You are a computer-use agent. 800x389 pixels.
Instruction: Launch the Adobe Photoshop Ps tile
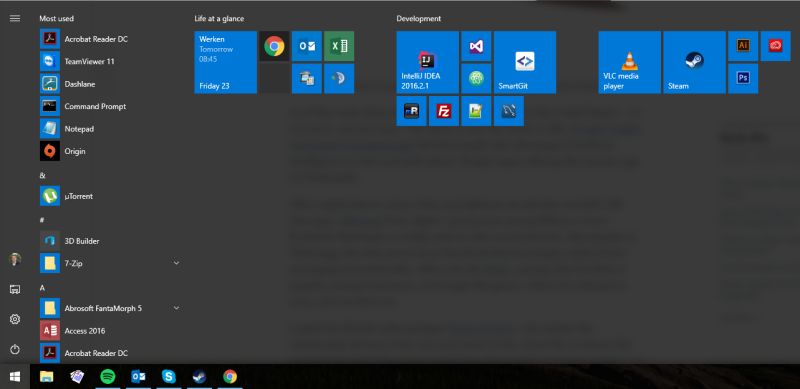click(743, 79)
